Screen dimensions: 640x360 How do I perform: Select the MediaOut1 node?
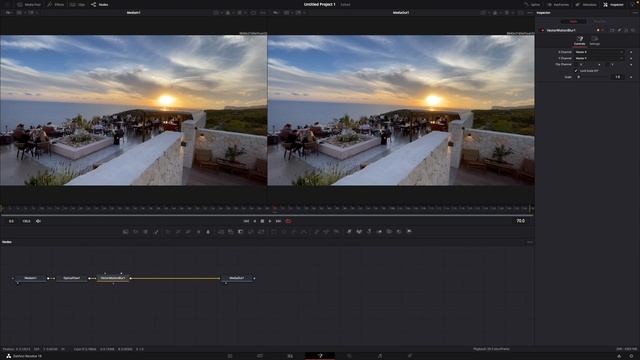pyautogui.click(x=237, y=278)
